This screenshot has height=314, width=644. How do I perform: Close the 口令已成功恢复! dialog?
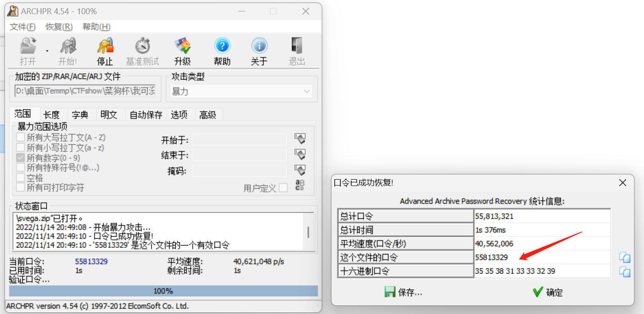pos(623,183)
